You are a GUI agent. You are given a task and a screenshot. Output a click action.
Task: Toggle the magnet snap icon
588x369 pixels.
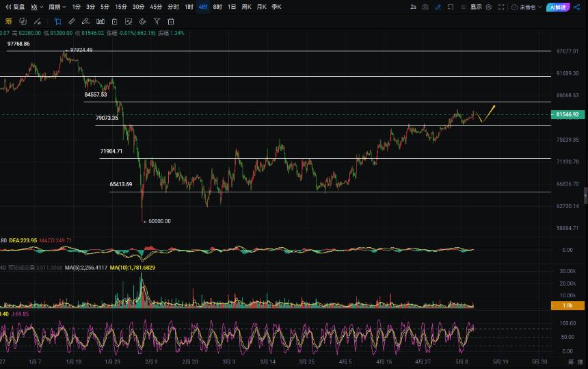point(142,21)
